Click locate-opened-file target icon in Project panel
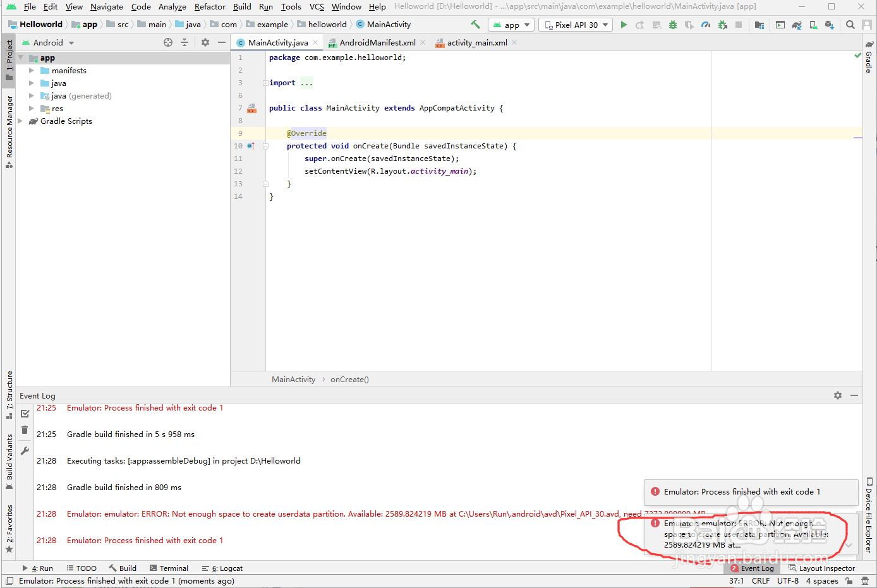 [x=168, y=42]
